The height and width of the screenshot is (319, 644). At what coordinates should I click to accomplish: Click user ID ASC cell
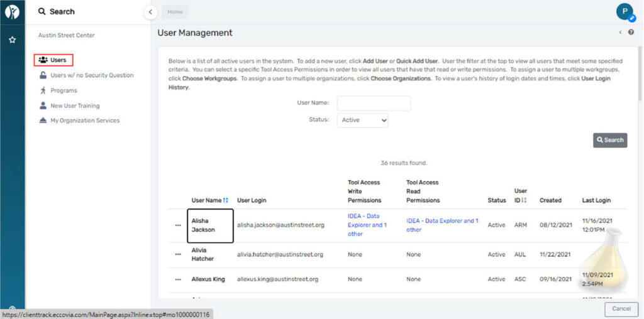[520, 279]
